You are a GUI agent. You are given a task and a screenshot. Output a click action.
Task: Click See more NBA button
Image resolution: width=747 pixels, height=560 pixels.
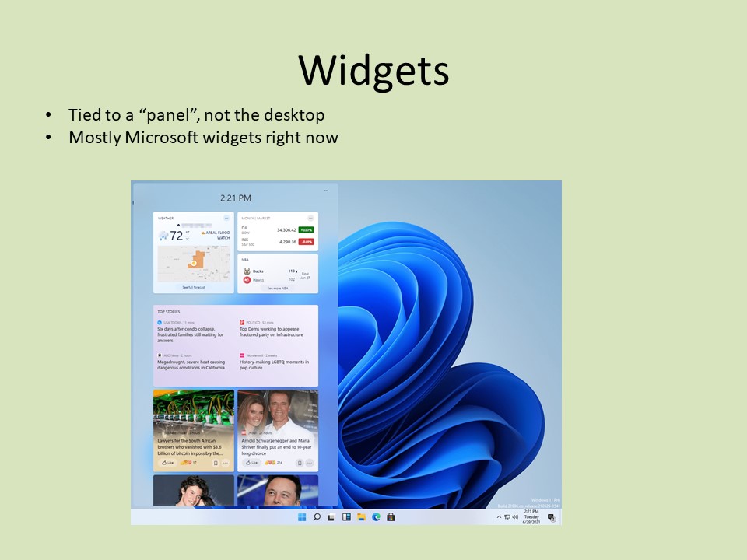point(277,288)
